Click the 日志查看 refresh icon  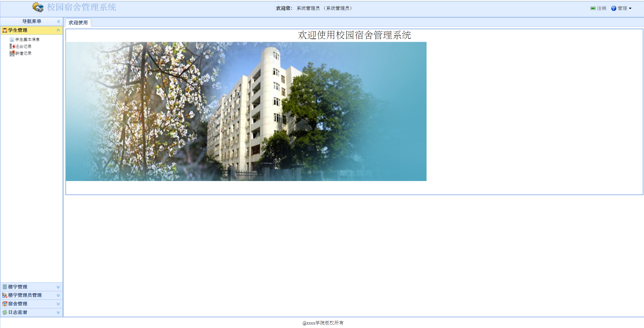[x=5, y=312]
